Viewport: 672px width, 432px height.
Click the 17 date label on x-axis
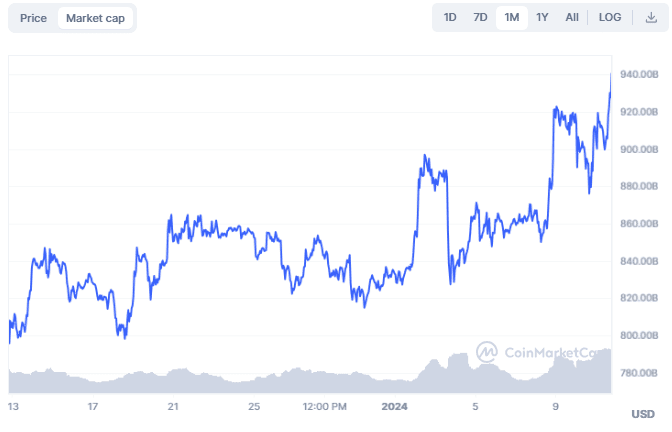tap(92, 407)
